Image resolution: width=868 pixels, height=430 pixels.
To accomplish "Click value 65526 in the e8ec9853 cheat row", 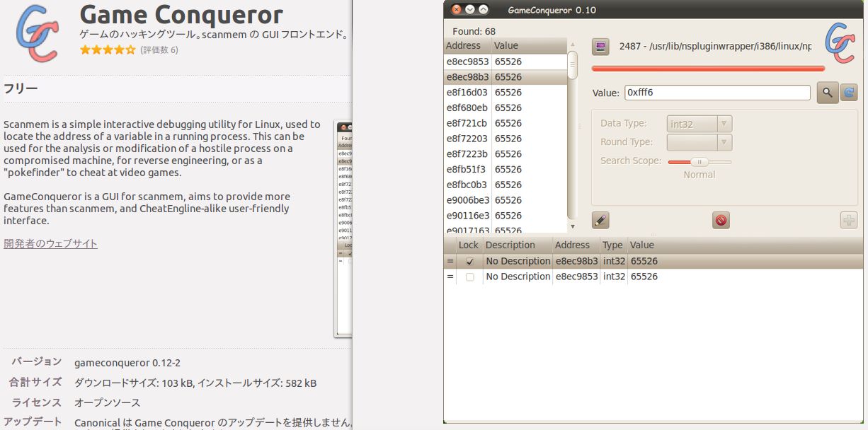I will 644,277.
